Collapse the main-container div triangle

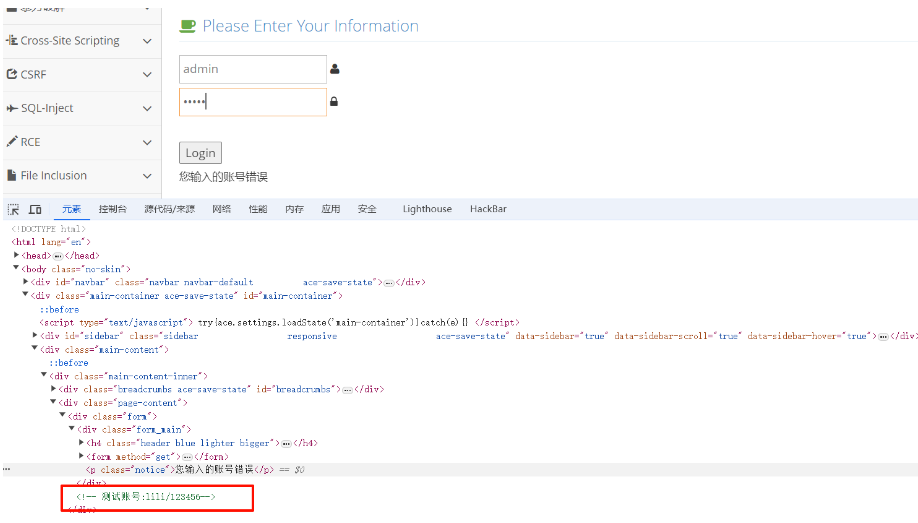(25, 295)
